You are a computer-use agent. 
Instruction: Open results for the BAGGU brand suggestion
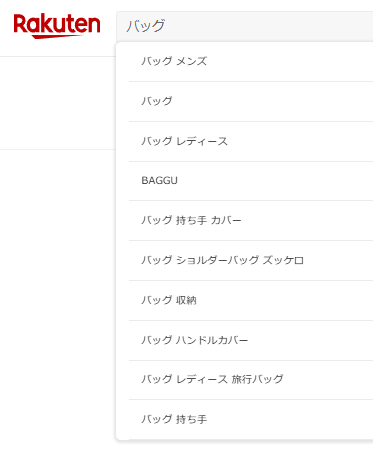click(251, 181)
